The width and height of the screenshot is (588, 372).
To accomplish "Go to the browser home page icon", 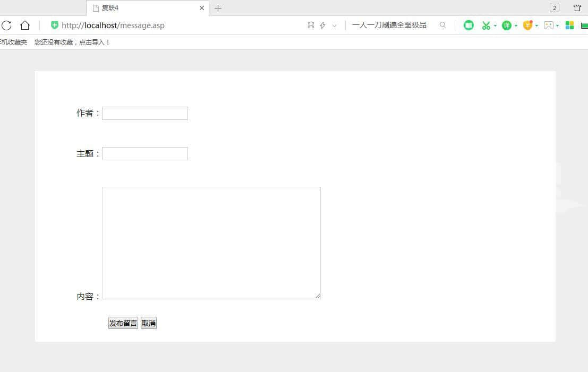I will pos(25,25).
